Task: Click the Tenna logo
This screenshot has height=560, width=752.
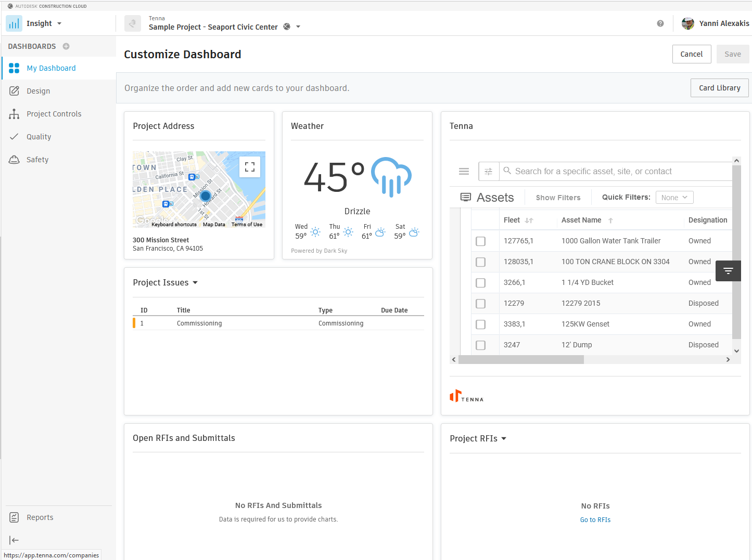Action: click(467, 396)
